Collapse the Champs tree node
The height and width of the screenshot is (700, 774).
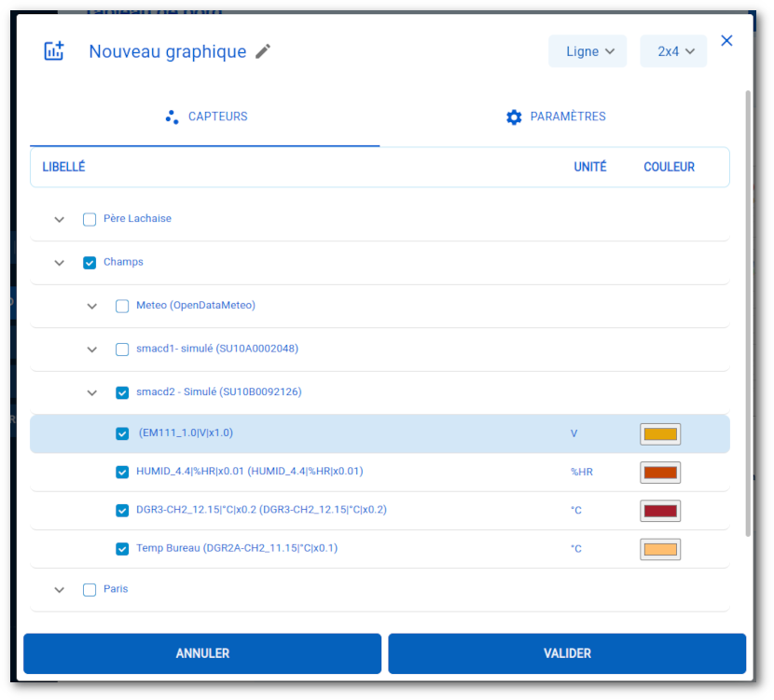(x=60, y=263)
